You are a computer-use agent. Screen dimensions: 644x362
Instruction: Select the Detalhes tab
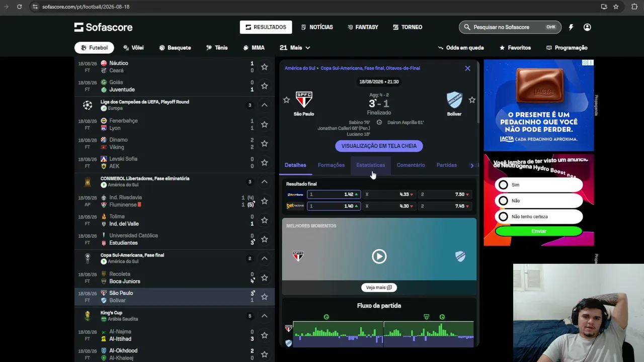295,165
